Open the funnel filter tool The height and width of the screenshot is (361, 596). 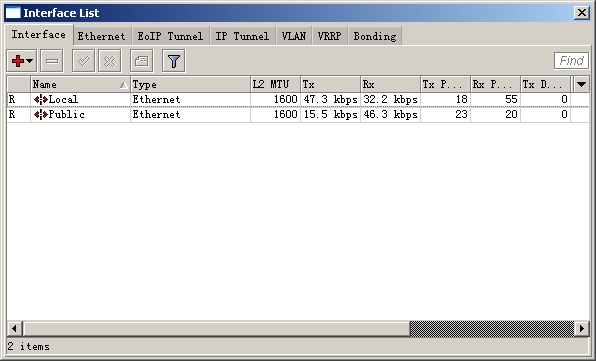click(x=174, y=61)
